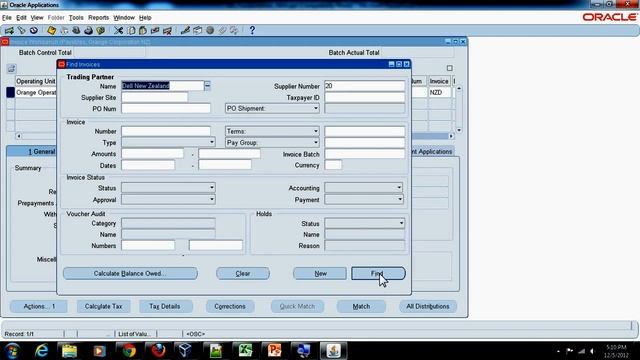Click the PO Num input field
Screen dimensions: 640x360
(x=166, y=109)
